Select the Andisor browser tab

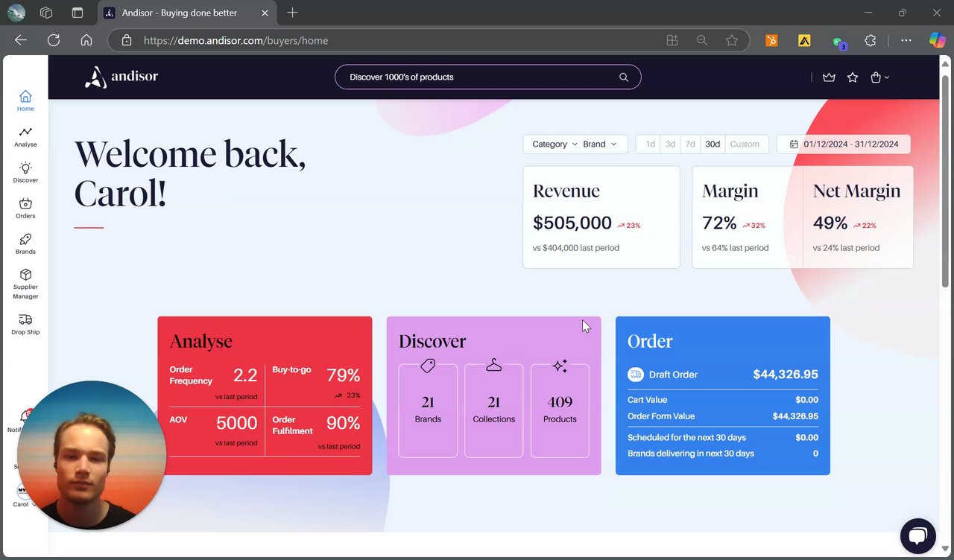pyautogui.click(x=188, y=13)
